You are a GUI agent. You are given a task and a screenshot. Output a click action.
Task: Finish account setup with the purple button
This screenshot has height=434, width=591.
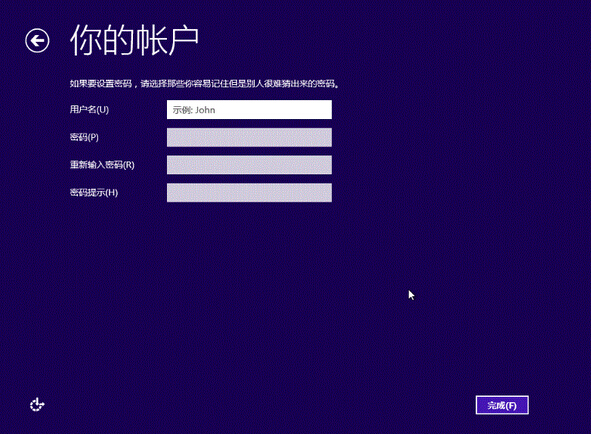pos(502,405)
